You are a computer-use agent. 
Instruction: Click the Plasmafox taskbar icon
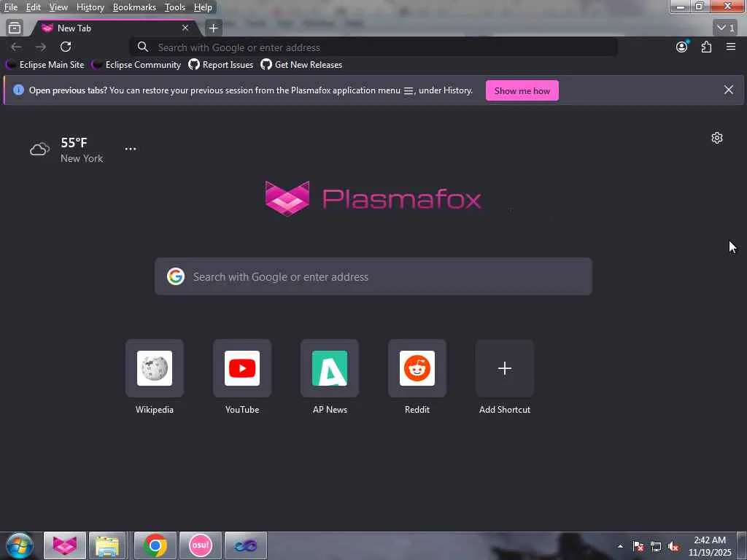[x=65, y=545]
